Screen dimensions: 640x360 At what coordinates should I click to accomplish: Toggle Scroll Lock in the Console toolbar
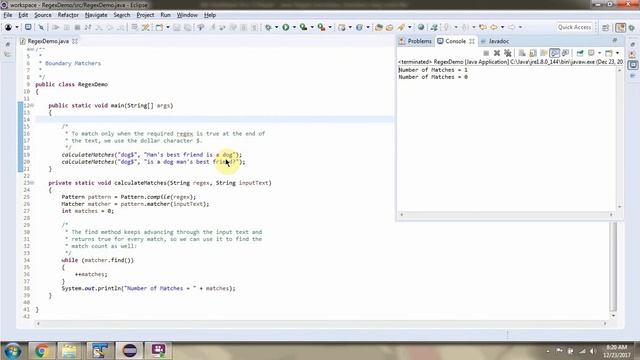533,53
